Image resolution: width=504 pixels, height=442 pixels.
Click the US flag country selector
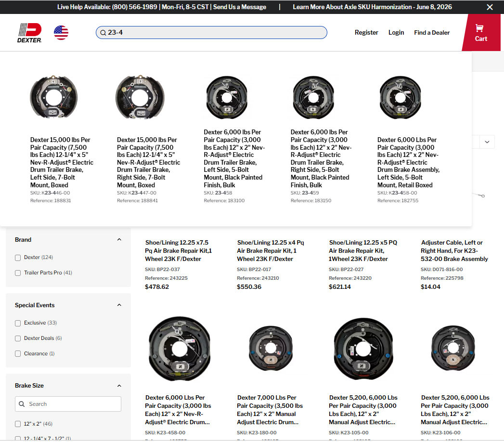(61, 33)
